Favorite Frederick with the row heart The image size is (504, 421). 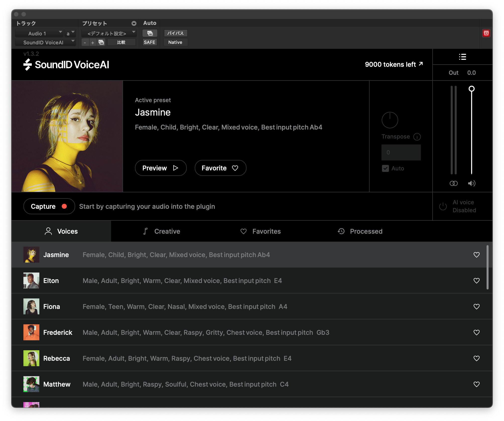(x=476, y=332)
